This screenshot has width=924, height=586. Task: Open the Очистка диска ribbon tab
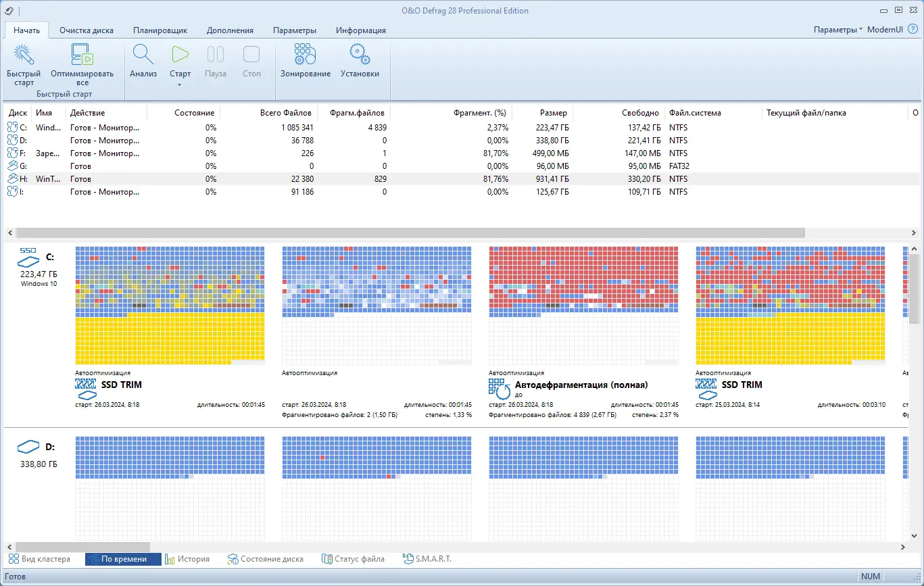(87, 30)
